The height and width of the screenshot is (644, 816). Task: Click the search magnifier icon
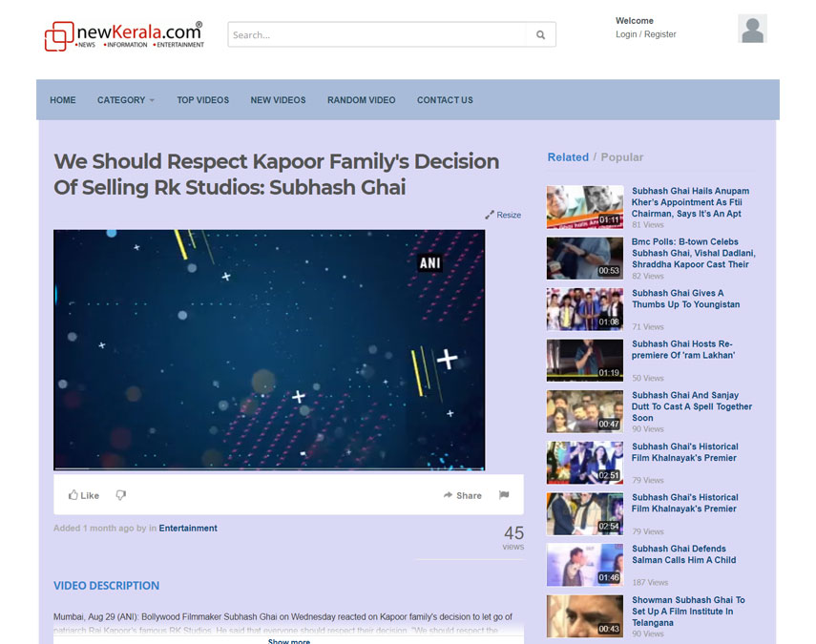[541, 35]
